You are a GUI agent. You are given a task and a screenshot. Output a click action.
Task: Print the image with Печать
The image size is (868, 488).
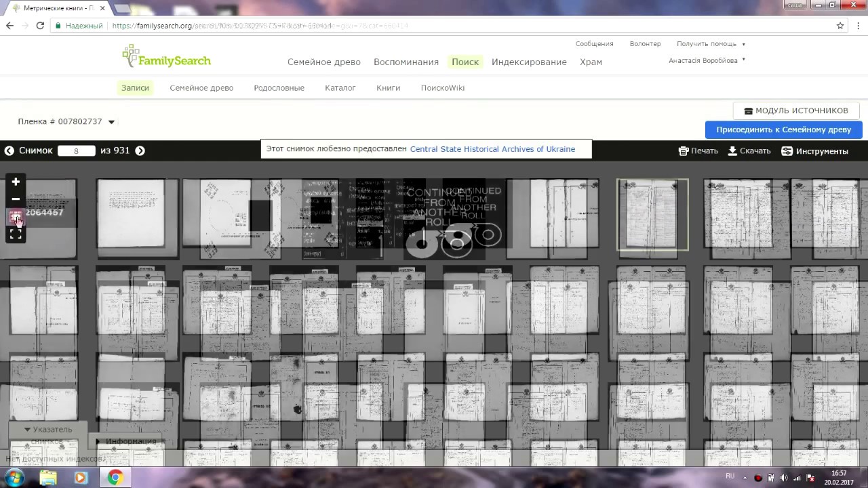pyautogui.click(x=698, y=151)
